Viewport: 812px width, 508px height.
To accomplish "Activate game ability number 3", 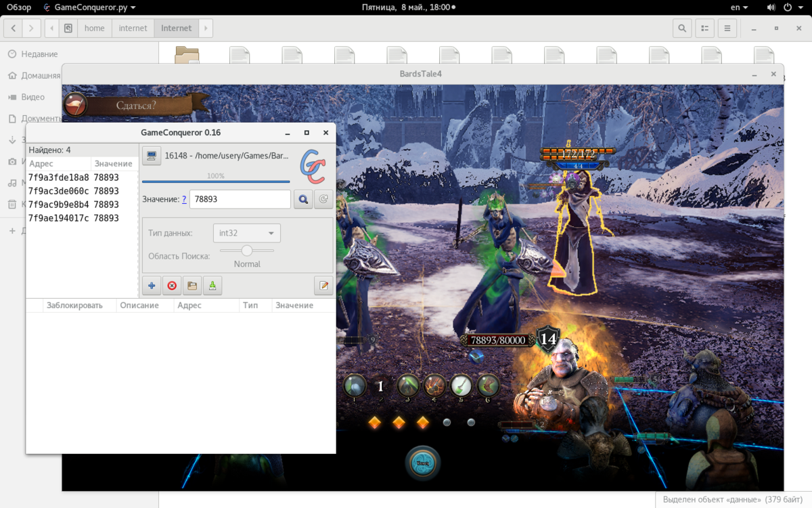I will pyautogui.click(x=408, y=385).
